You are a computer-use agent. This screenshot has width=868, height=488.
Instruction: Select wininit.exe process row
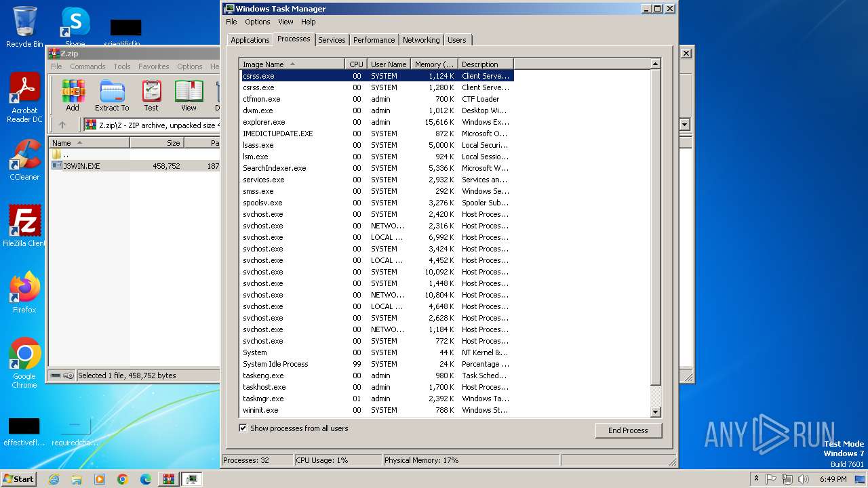tap(377, 410)
